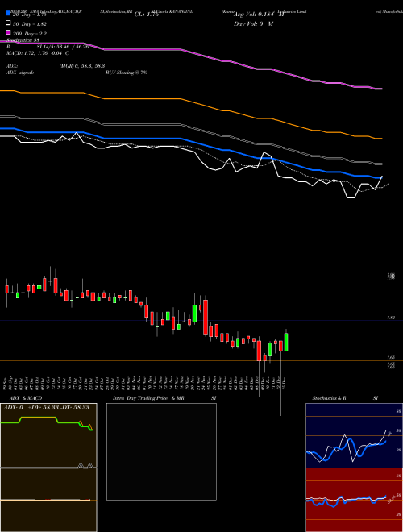
Task: Click the magenta 200 Day legend swatch
Action: tap(9, 32)
